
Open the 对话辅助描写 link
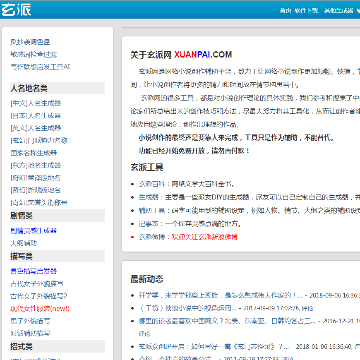[30, 333]
